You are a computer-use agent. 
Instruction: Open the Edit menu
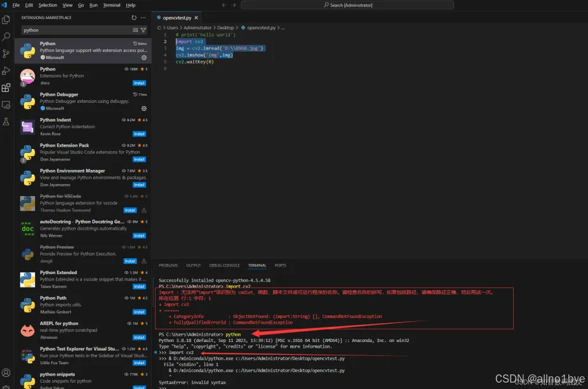click(x=29, y=5)
